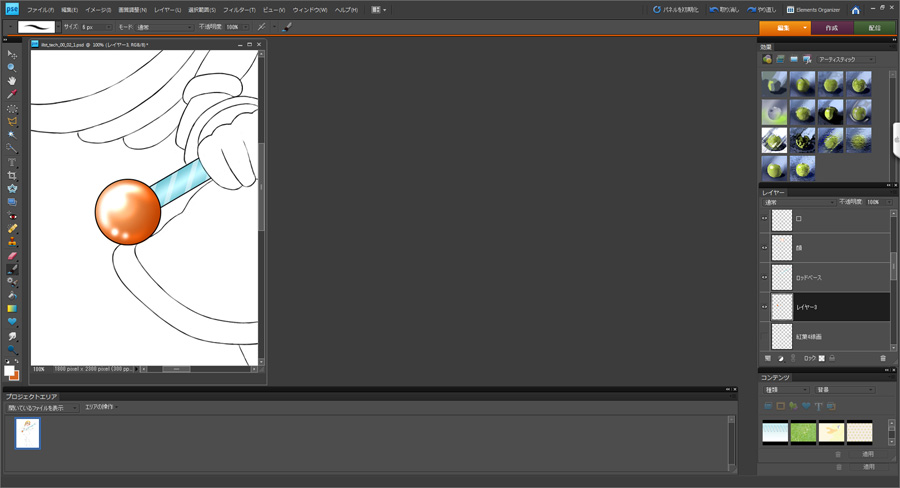Select the open document thumbnail in project bin
The height and width of the screenshot is (488, 900).
coord(27,433)
